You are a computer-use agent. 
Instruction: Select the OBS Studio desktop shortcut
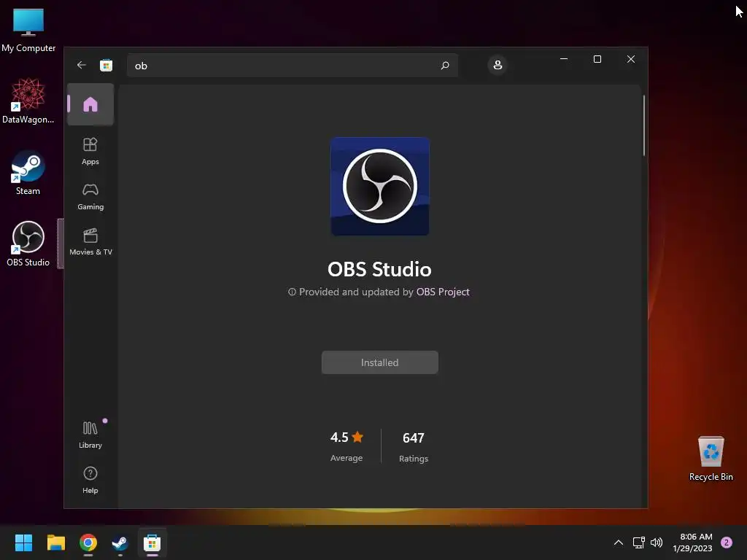click(28, 244)
